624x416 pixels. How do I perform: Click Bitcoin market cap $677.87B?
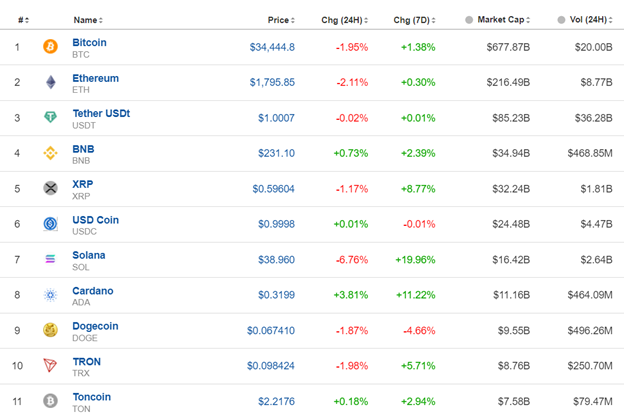[x=508, y=47]
